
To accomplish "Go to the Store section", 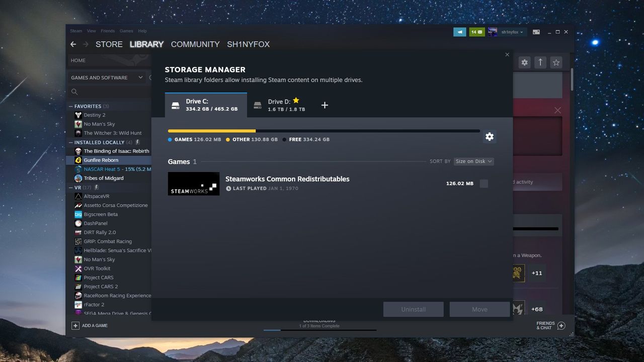I will (109, 44).
